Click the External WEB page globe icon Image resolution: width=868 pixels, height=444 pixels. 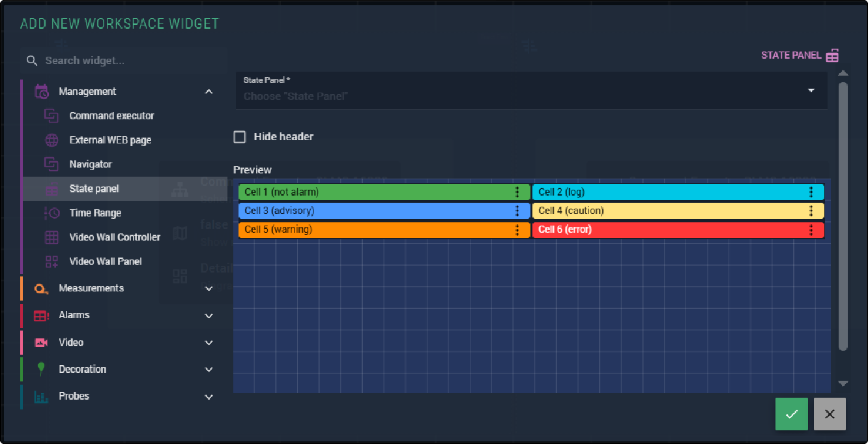(x=51, y=140)
